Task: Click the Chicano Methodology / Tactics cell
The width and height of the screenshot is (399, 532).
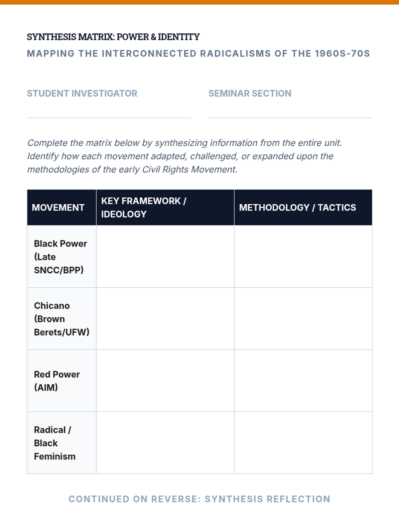Action: coord(303,319)
